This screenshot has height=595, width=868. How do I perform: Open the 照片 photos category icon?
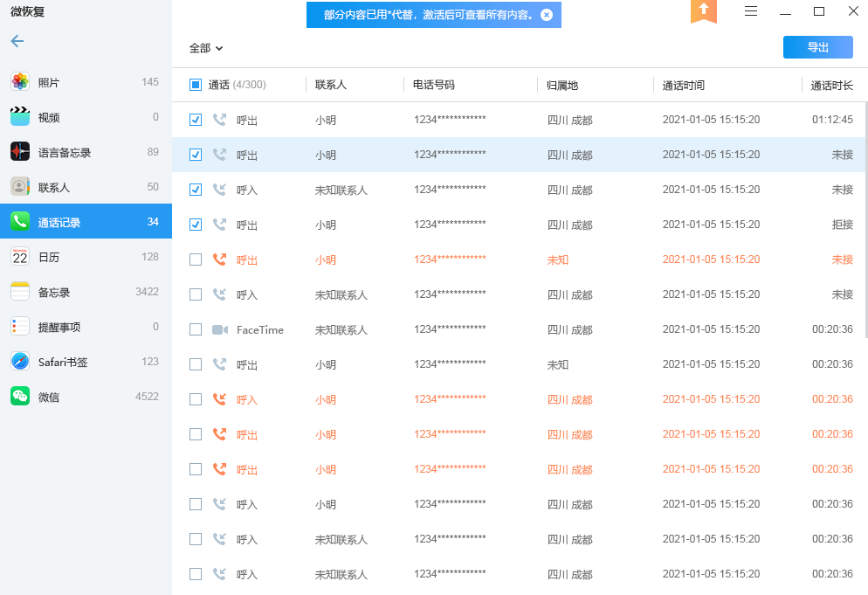(20, 82)
